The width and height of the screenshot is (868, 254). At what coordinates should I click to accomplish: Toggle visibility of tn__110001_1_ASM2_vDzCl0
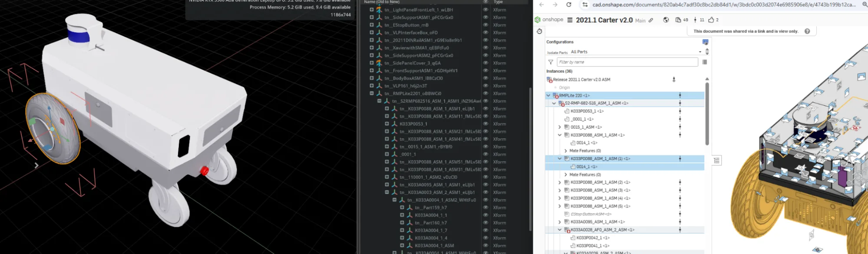coord(485,177)
